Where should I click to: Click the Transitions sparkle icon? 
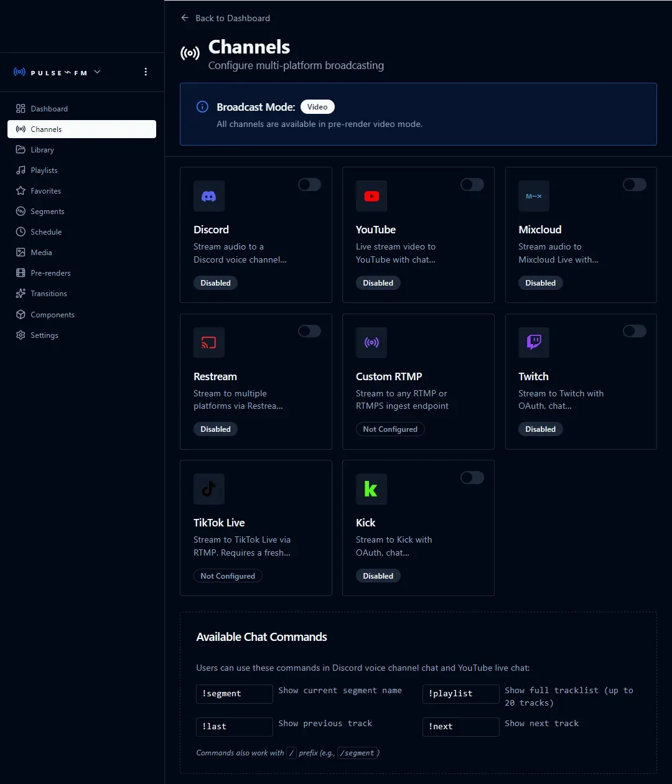tap(21, 293)
